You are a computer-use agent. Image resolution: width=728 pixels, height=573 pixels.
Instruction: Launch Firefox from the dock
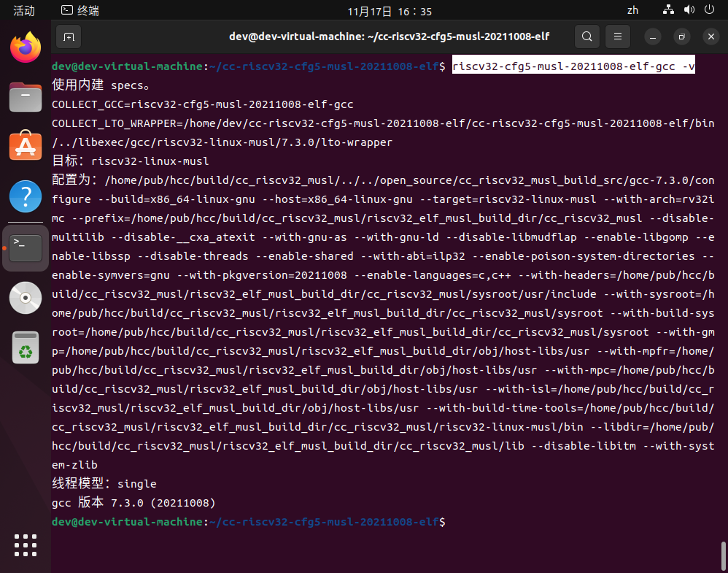(25, 47)
